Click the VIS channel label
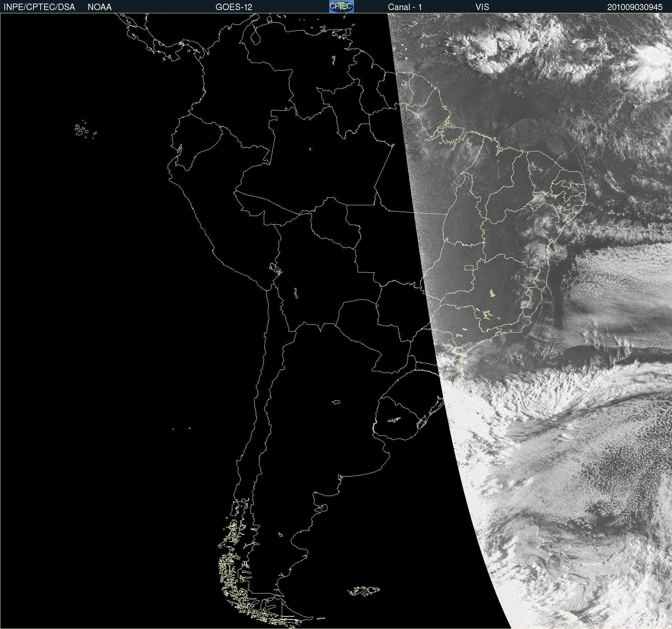 482,7
